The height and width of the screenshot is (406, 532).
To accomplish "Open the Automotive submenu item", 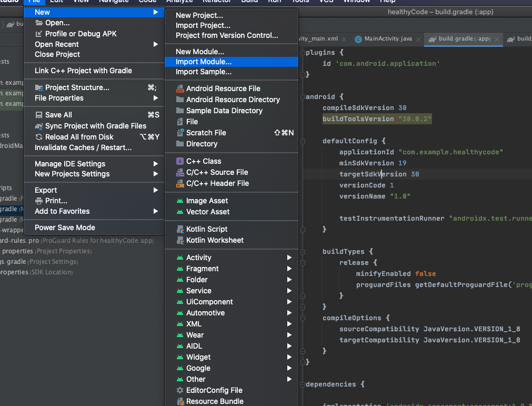I will (x=232, y=313).
